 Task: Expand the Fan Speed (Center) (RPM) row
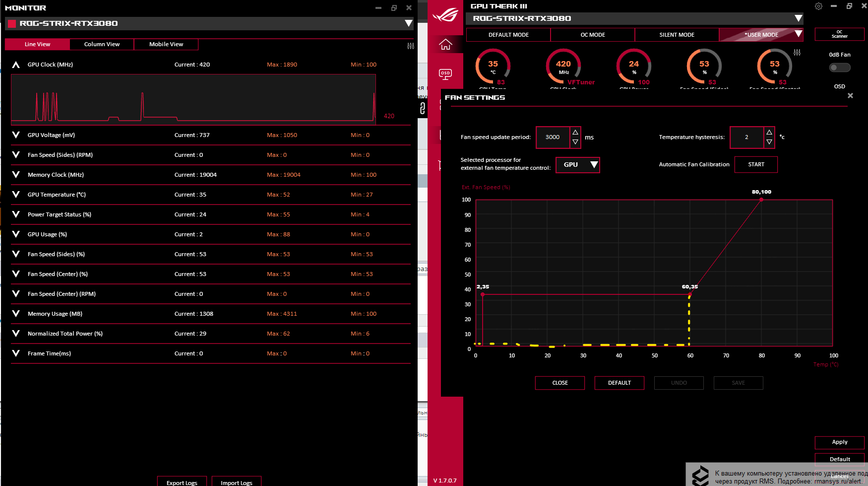point(16,294)
